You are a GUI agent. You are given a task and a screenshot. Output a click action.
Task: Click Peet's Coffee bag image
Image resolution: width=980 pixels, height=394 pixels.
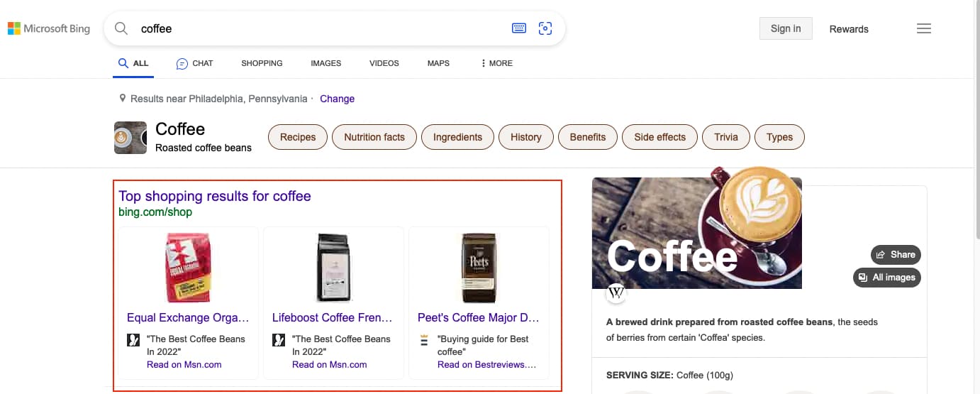pyautogui.click(x=479, y=268)
